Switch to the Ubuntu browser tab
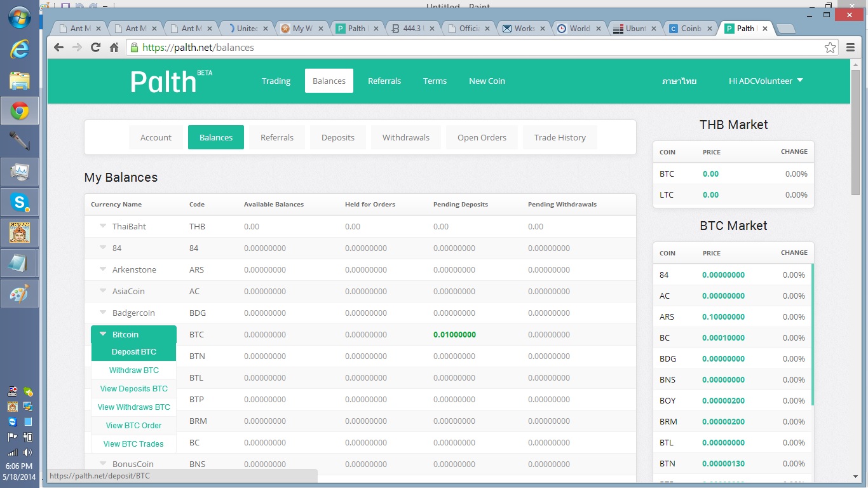This screenshot has height=488, width=868. tap(635, 29)
